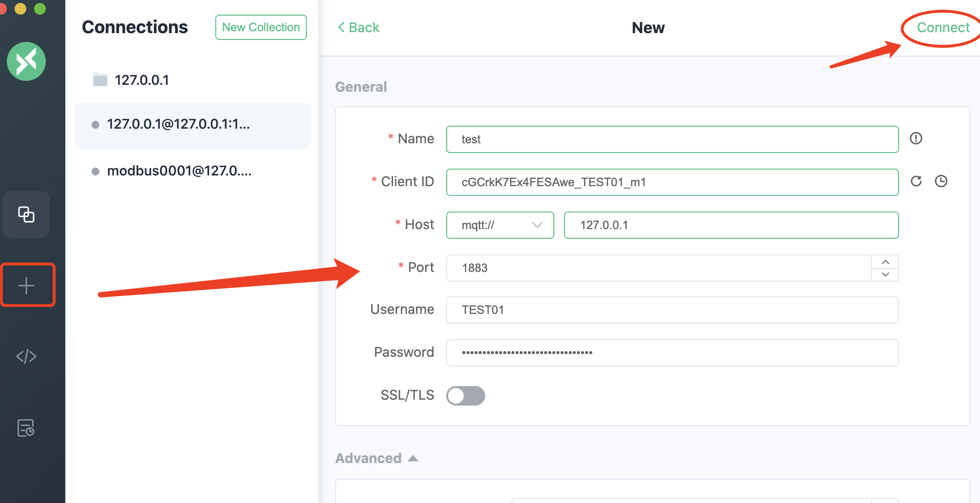Open the 127.0.0.1 collection folder

click(141, 80)
